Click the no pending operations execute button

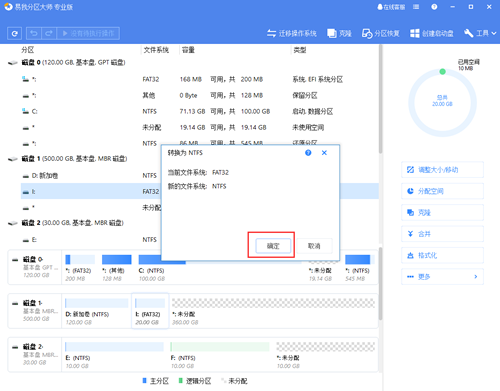[88, 33]
